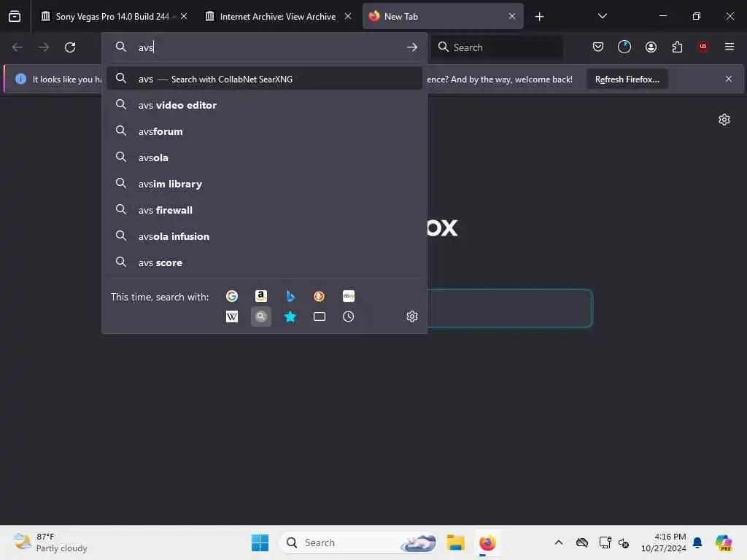Open notifications bell in taskbar
The width and height of the screenshot is (747, 560).
pos(697,542)
